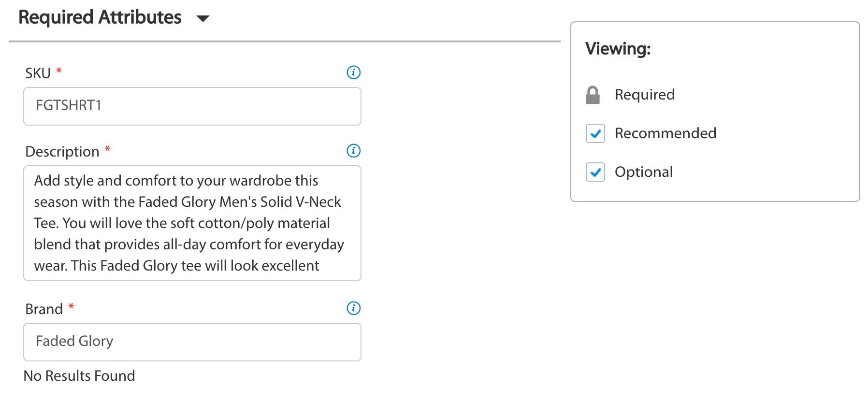The height and width of the screenshot is (402, 868).
Task: Select the Brand field with Faded Glory
Action: click(192, 342)
